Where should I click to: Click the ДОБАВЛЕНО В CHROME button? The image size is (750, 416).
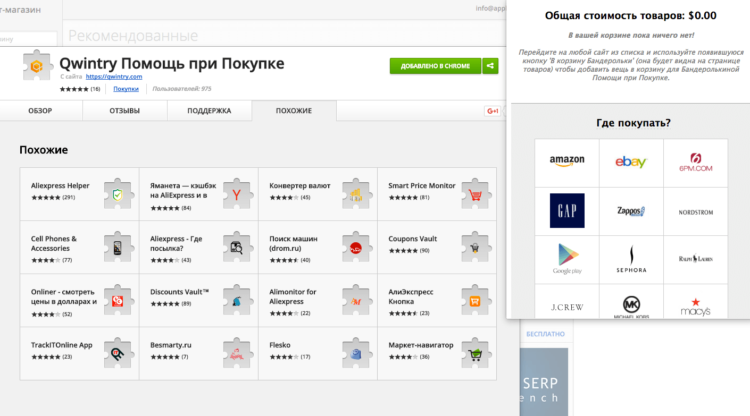tap(435, 66)
